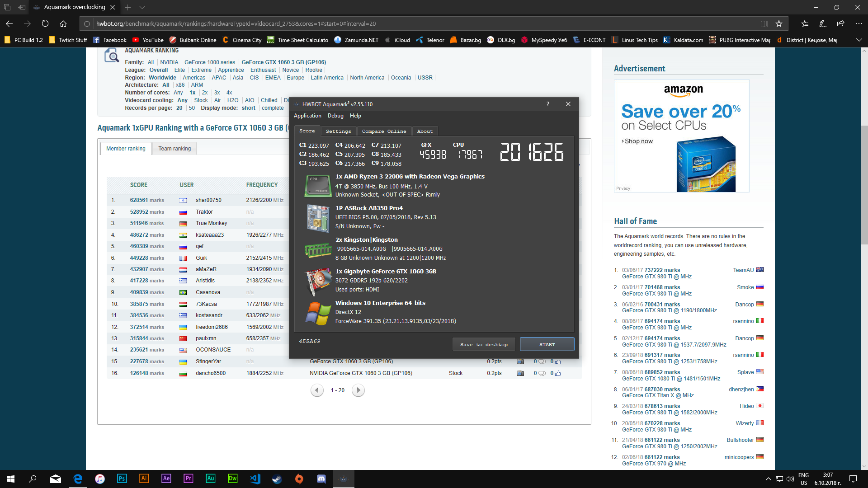This screenshot has height=488, width=868.
Task: Click the next page arrow in ranking
Action: tap(358, 390)
